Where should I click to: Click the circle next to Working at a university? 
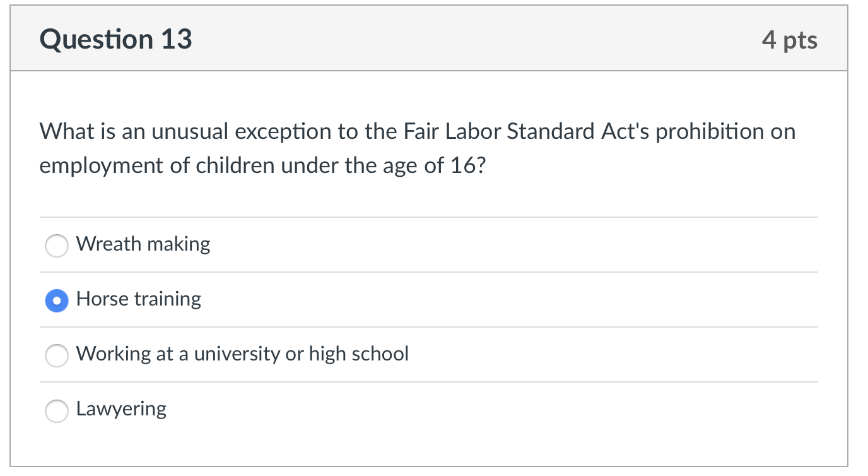click(56, 355)
